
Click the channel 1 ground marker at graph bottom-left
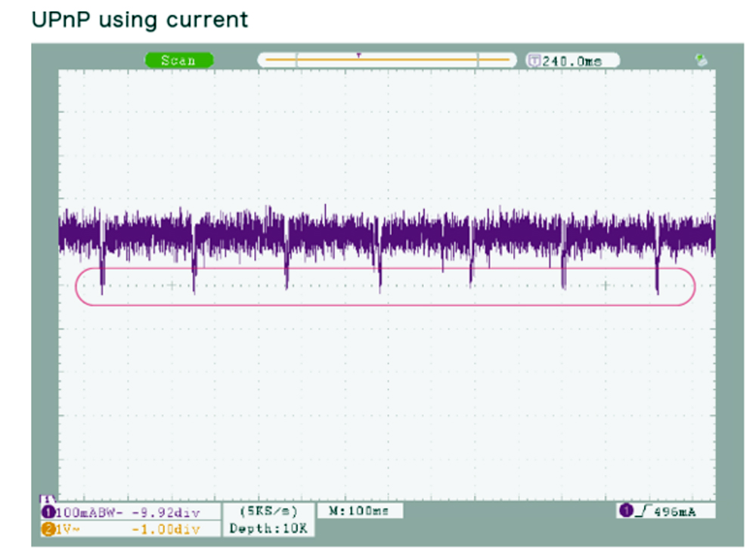point(45,498)
